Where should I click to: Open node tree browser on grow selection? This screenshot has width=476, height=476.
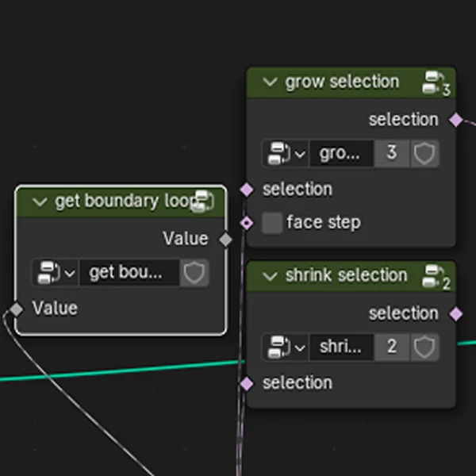[x=285, y=153]
